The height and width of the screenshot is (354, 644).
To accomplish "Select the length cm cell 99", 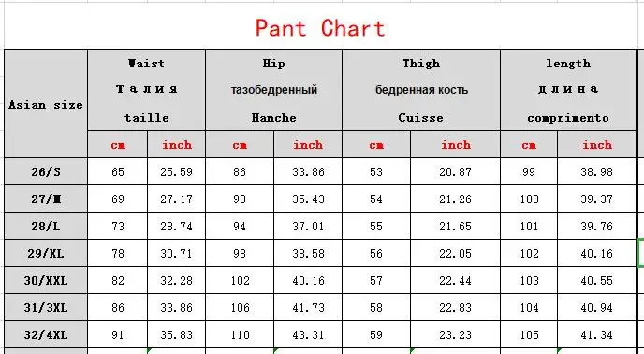I will click(x=529, y=172).
